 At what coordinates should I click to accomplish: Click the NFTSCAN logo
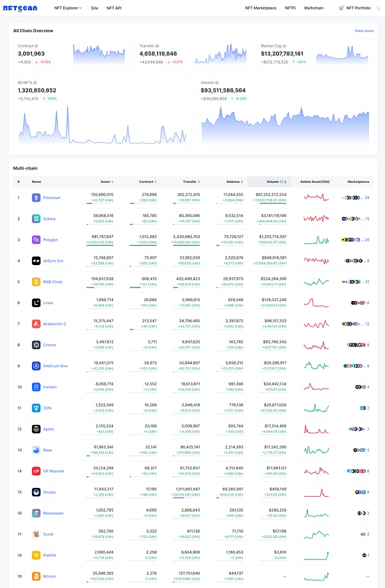click(21, 8)
